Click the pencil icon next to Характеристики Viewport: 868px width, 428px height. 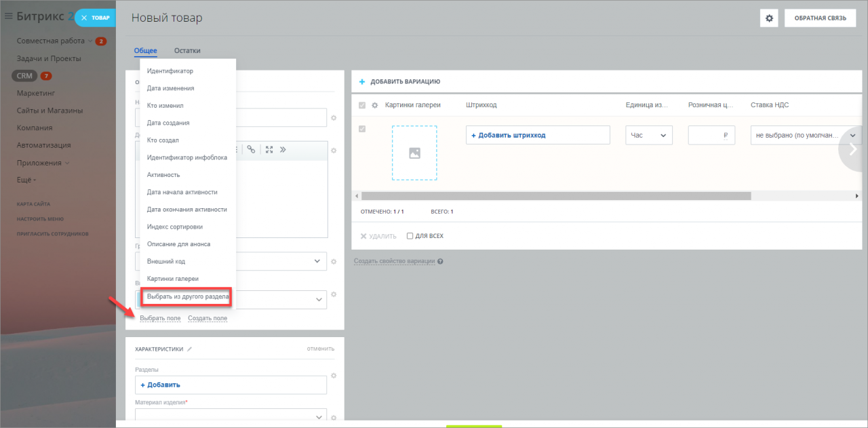(x=190, y=349)
